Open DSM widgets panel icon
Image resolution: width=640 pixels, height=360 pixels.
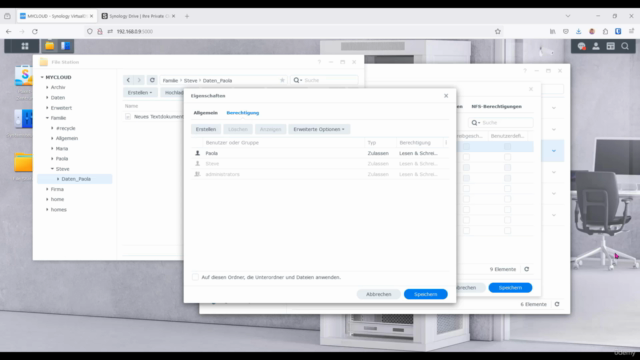click(611, 46)
